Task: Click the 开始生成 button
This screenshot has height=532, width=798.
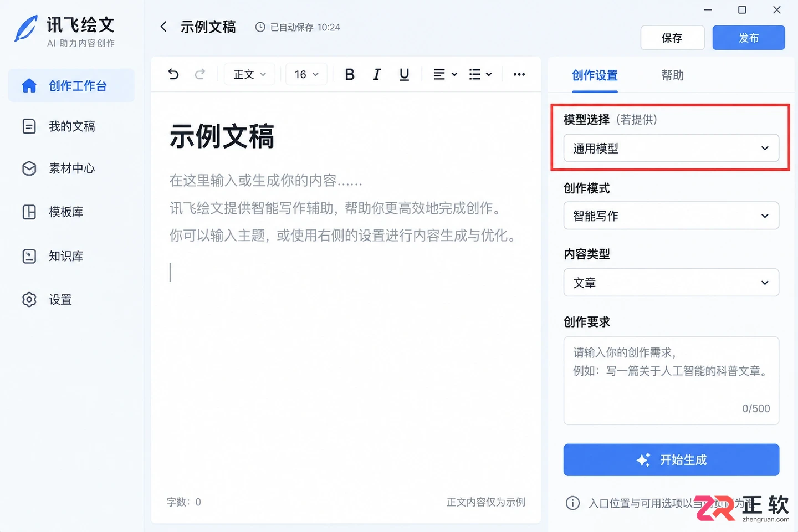Action: point(671,460)
